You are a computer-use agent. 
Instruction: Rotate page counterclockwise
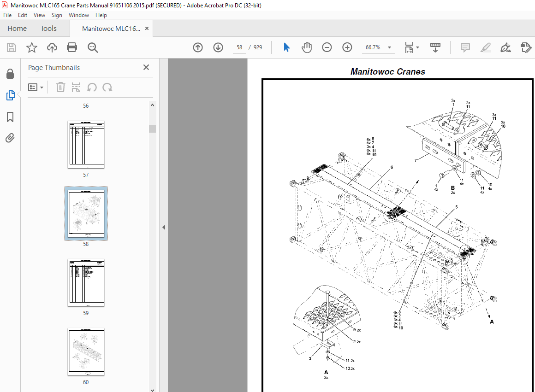(91, 88)
